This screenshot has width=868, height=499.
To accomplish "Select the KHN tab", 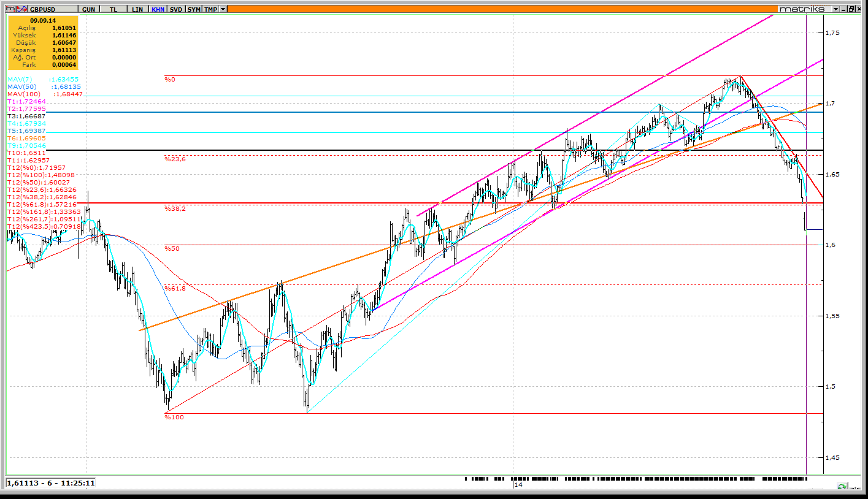I will point(158,9).
